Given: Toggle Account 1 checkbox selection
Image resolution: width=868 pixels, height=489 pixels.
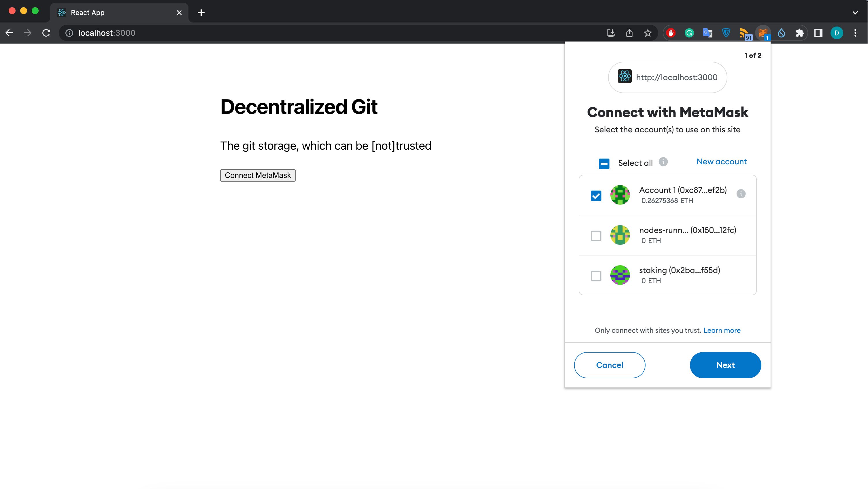Looking at the screenshot, I should coord(596,195).
